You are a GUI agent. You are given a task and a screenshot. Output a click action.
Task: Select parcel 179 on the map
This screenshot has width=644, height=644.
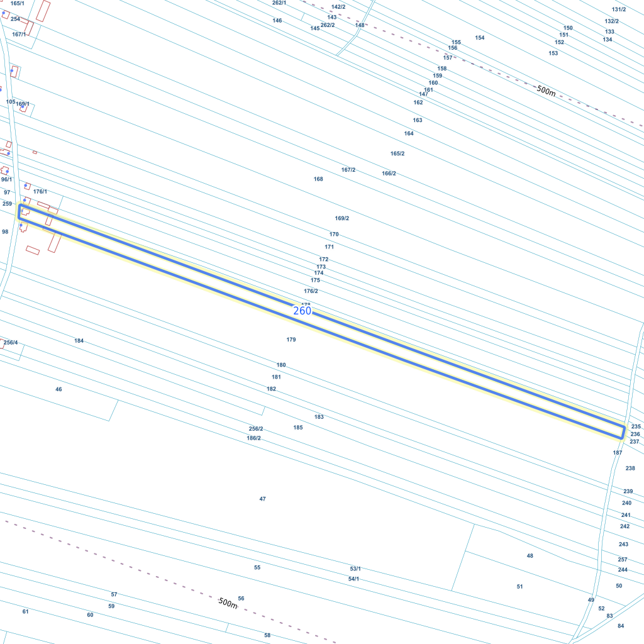coord(291,340)
